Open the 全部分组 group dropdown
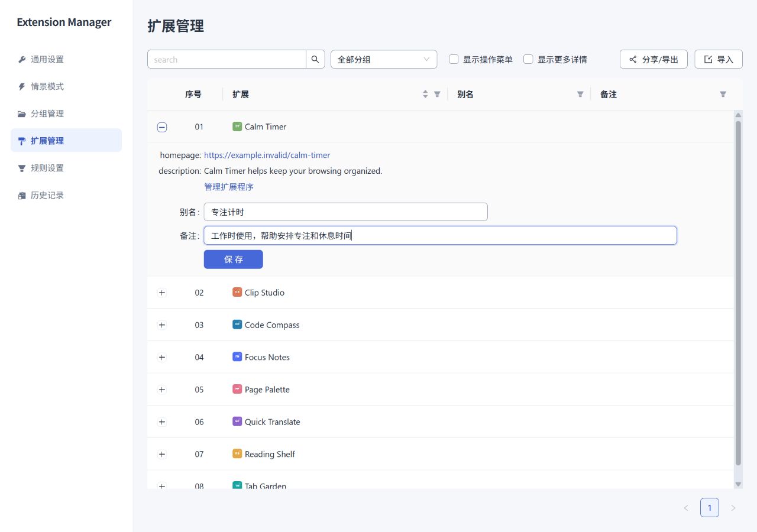The width and height of the screenshot is (757, 532). 384,59
